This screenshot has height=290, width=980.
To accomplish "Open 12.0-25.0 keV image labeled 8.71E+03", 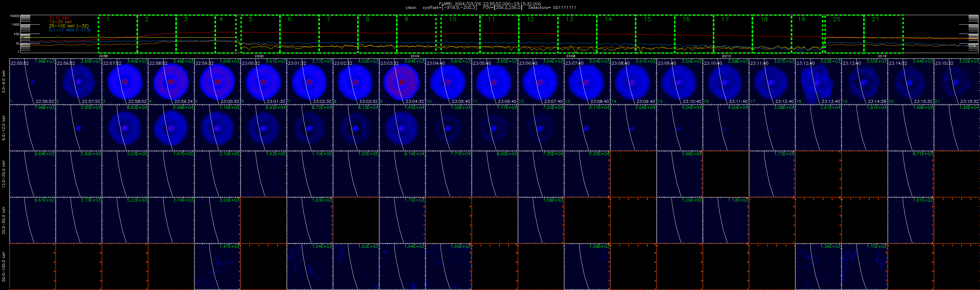I will click(x=911, y=174).
